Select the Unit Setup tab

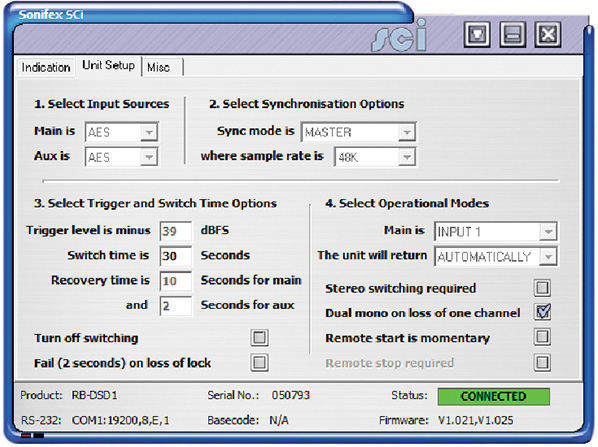[108, 66]
